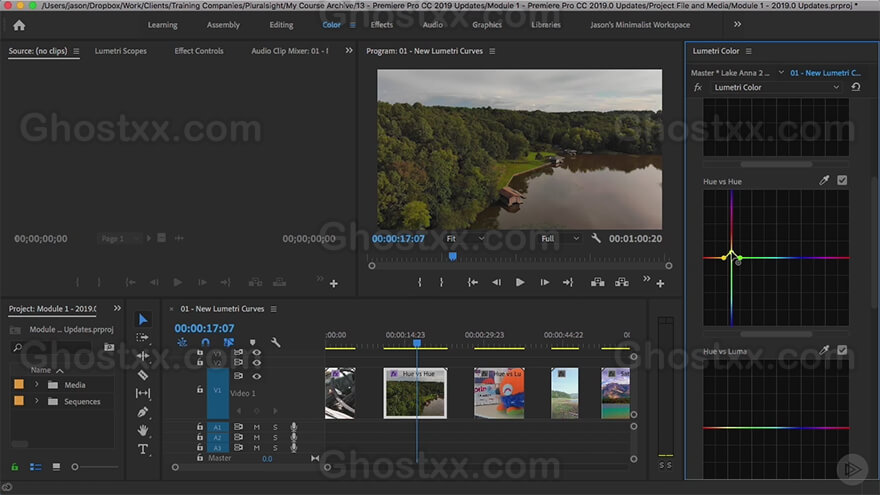Pick Hue vs Luma eyedropper

(824, 350)
